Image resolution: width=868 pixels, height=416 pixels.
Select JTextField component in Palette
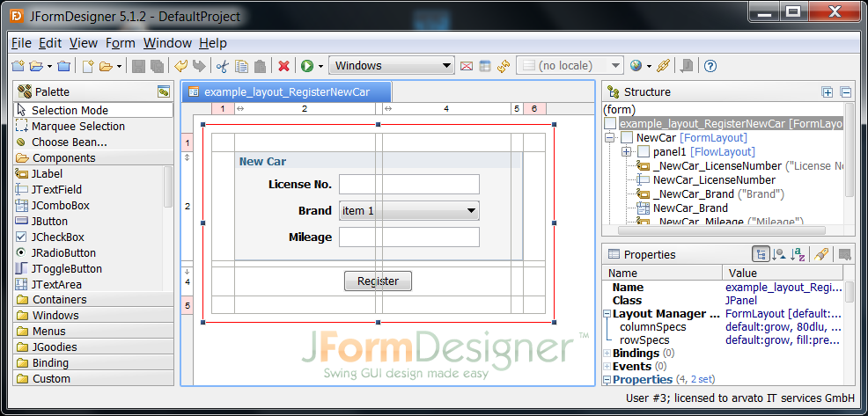pyautogui.click(x=89, y=189)
